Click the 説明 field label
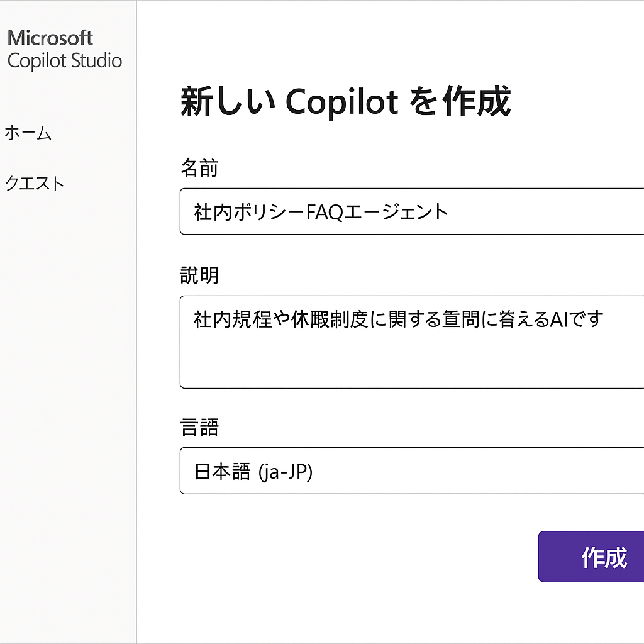 click(x=199, y=275)
